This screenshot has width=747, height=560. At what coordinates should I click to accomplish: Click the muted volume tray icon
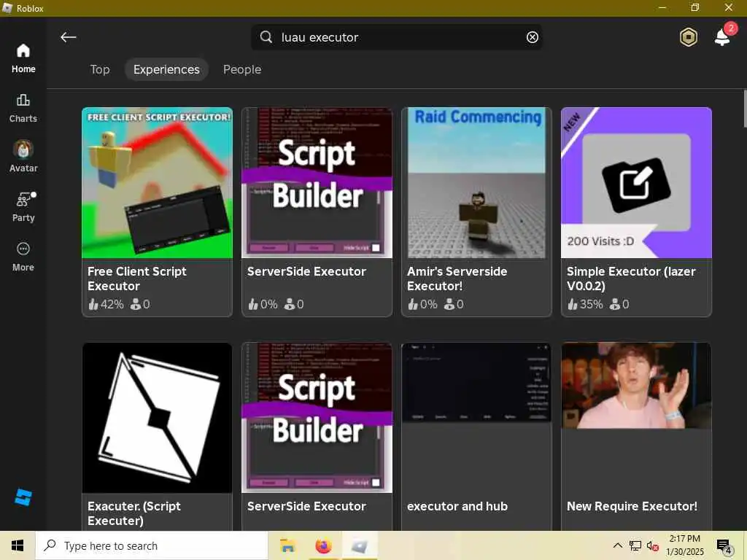click(652, 545)
